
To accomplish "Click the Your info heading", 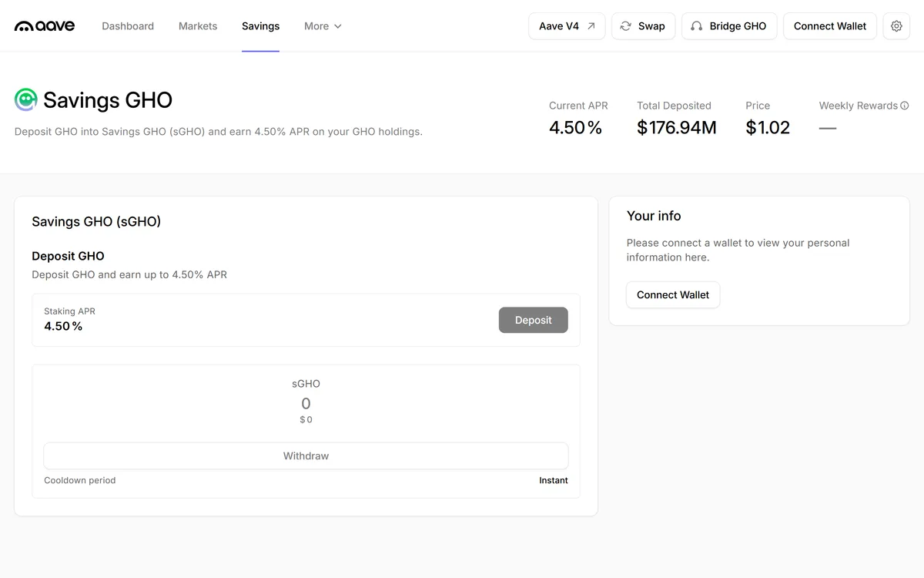I will 654,216.
